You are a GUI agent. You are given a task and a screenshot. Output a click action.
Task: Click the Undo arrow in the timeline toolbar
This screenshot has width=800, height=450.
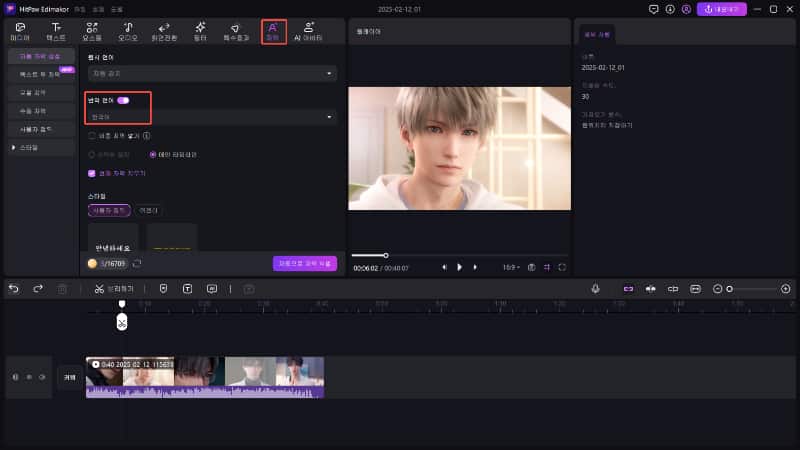[x=14, y=288]
